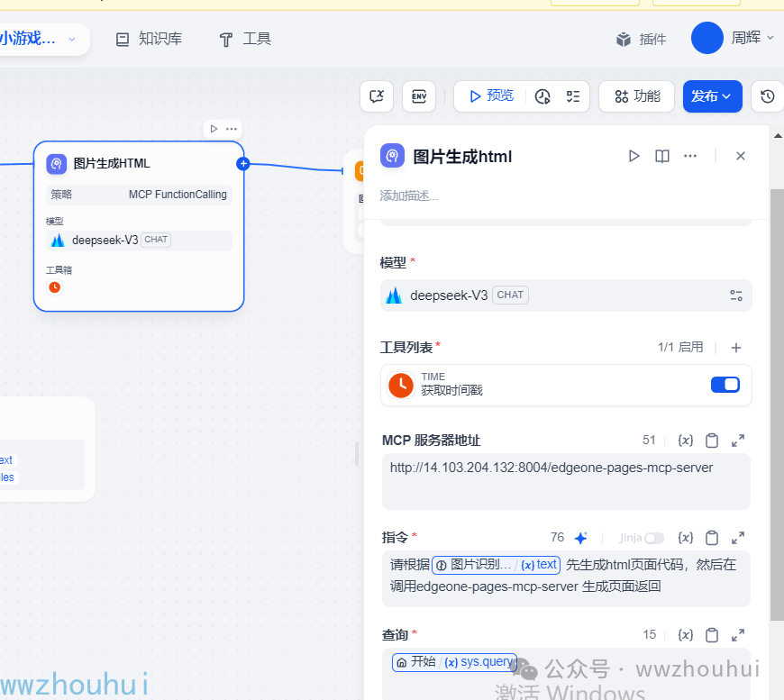Expand the MCP 服务器地址 editor
Viewport: 784px width, 700px height.
pos(738,440)
